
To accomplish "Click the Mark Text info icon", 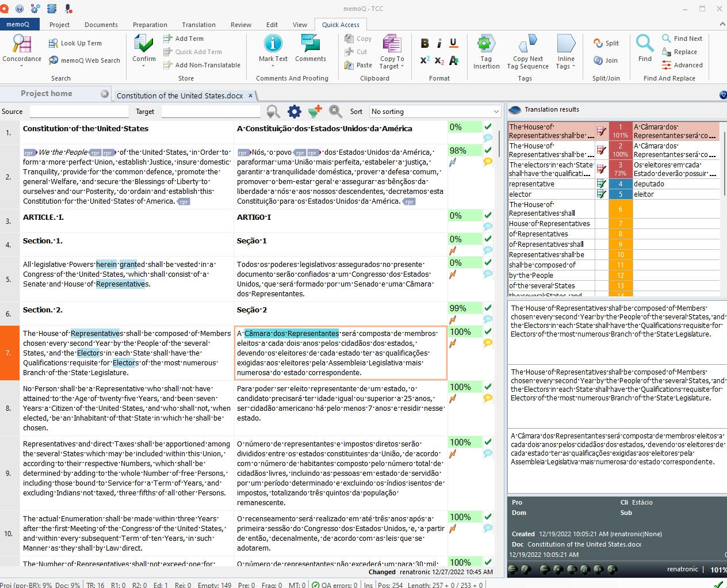I will coord(273,44).
